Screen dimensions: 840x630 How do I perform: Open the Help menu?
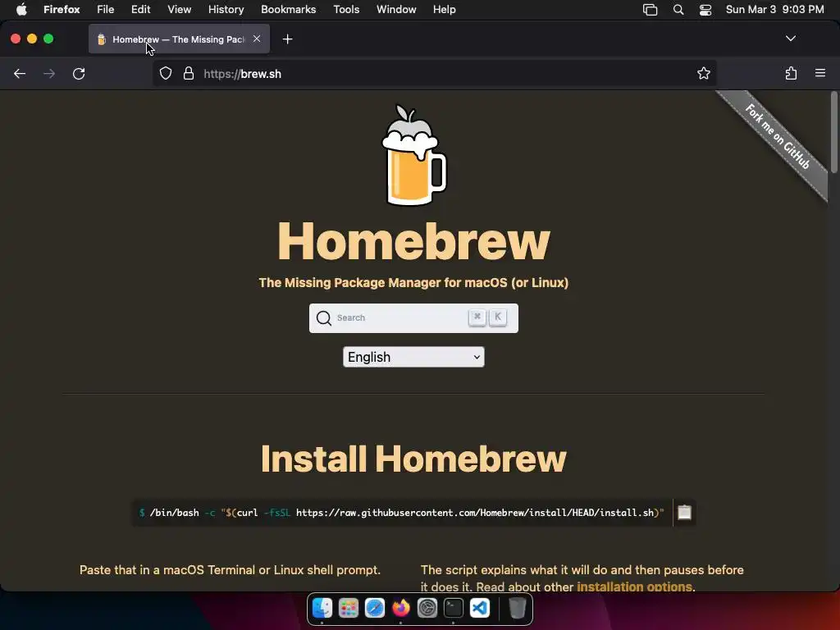pyautogui.click(x=444, y=9)
